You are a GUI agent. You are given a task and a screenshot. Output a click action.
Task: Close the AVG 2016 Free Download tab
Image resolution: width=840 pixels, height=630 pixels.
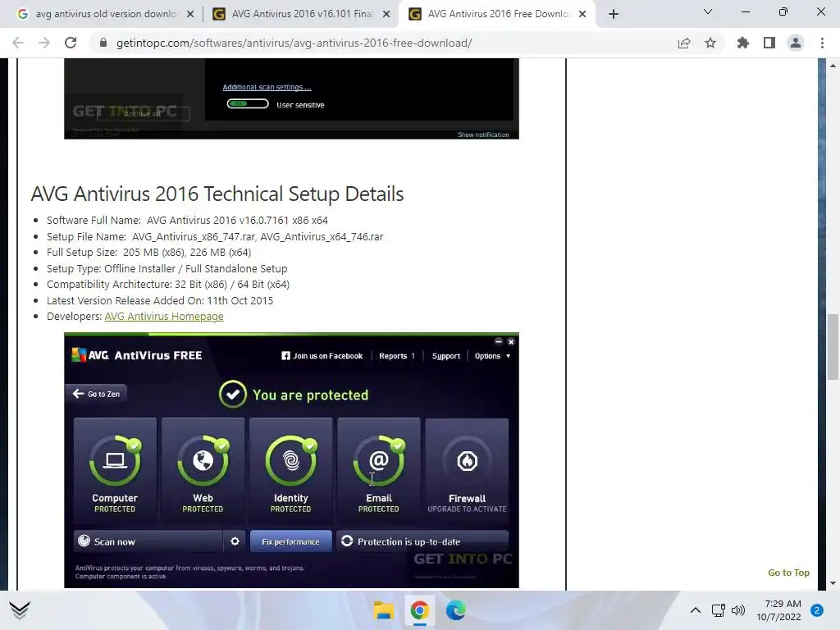(x=582, y=14)
